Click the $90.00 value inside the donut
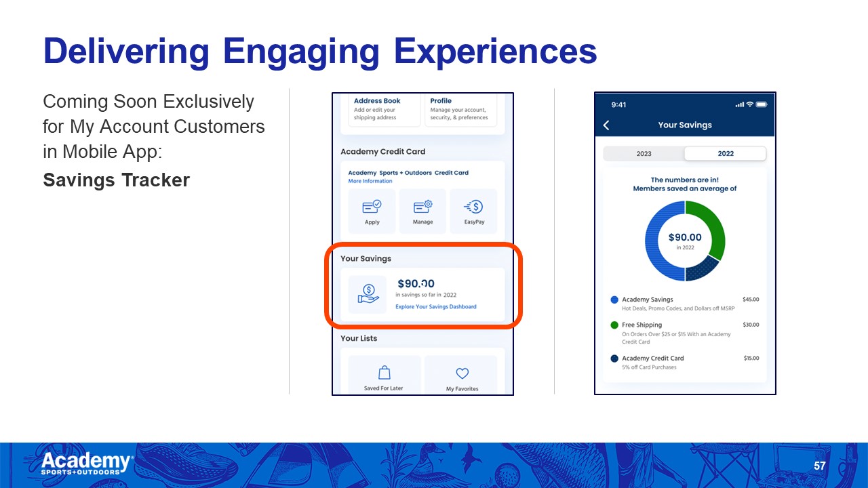 click(x=685, y=237)
